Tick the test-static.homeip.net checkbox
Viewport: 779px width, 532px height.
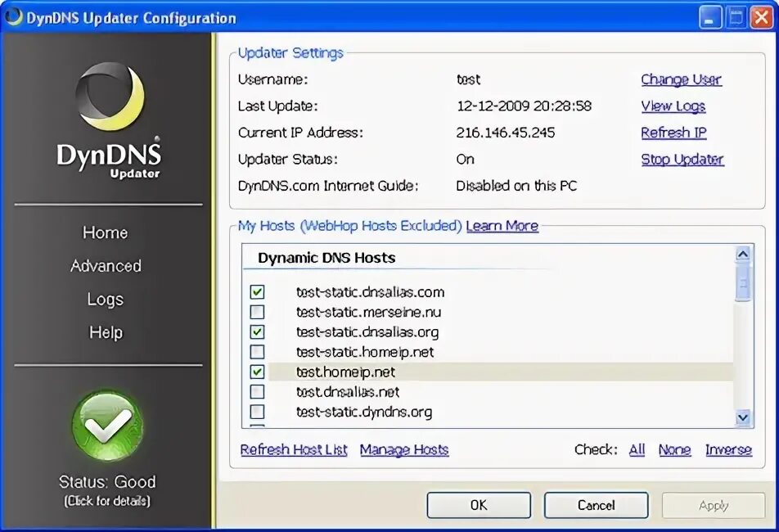257,352
